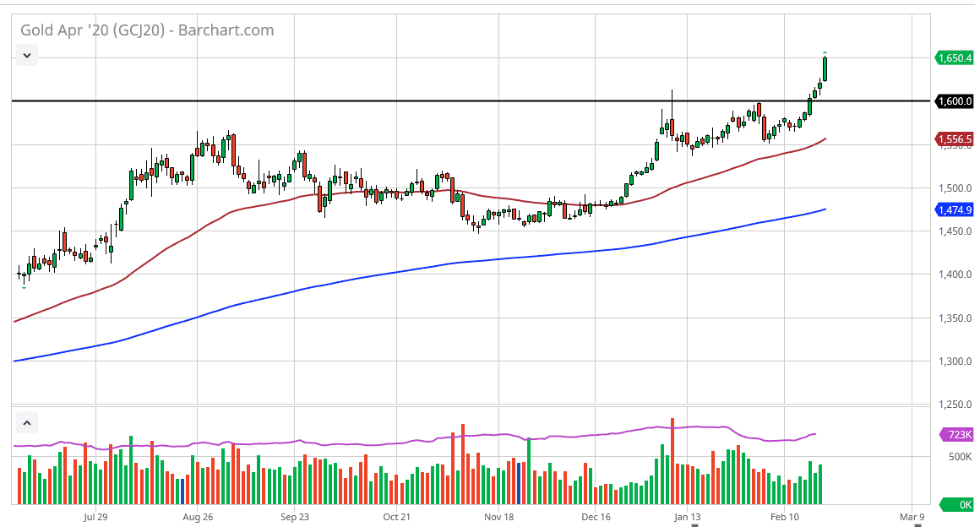This screenshot has height=527, width=980.
Task: Select the red 1,556.5 price tag
Action: (x=955, y=139)
